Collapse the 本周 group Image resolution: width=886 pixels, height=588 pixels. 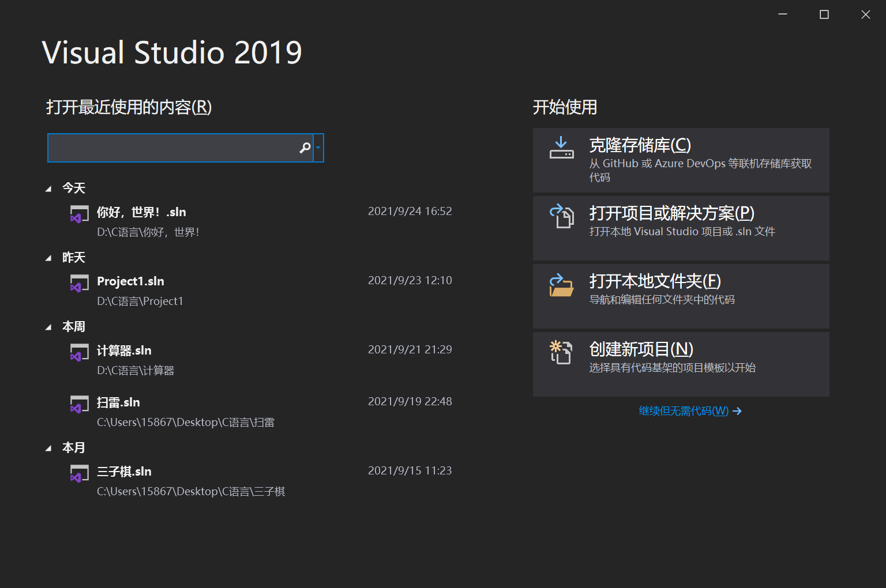[x=48, y=327]
